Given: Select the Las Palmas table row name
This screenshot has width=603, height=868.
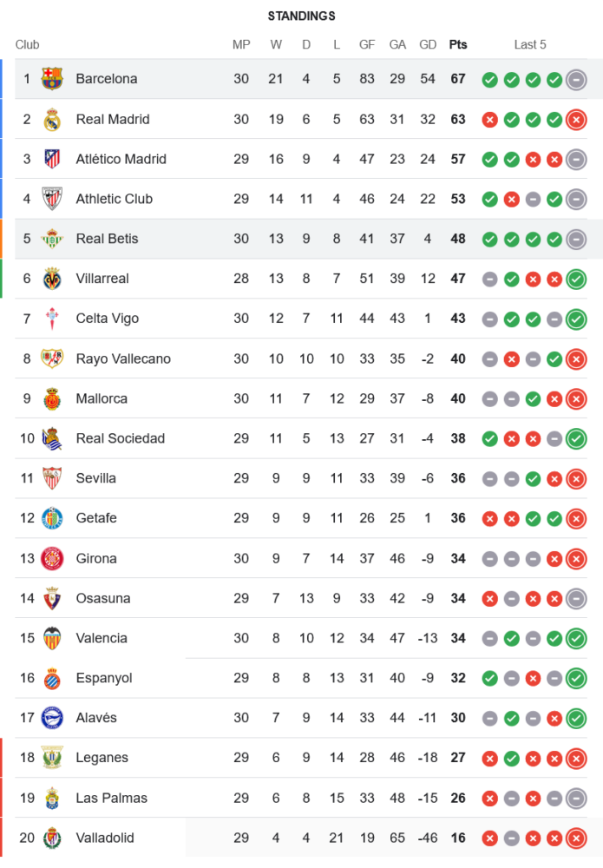Looking at the screenshot, I should tap(111, 798).
